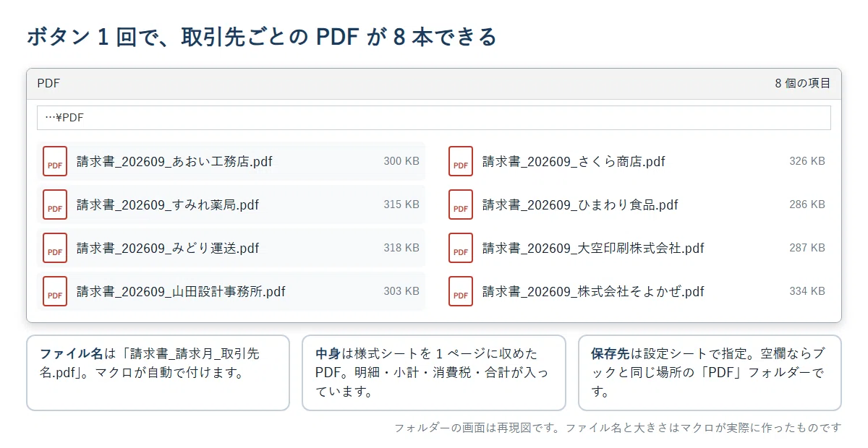Click the …¥PDF folder path field
Image resolution: width=868 pixels, height=448 pixels.
pyautogui.click(x=434, y=118)
